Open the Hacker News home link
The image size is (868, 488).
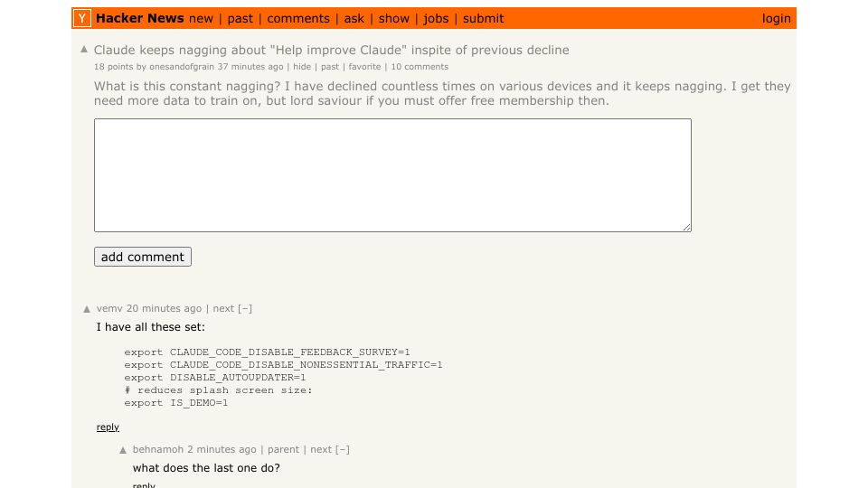coord(139,18)
